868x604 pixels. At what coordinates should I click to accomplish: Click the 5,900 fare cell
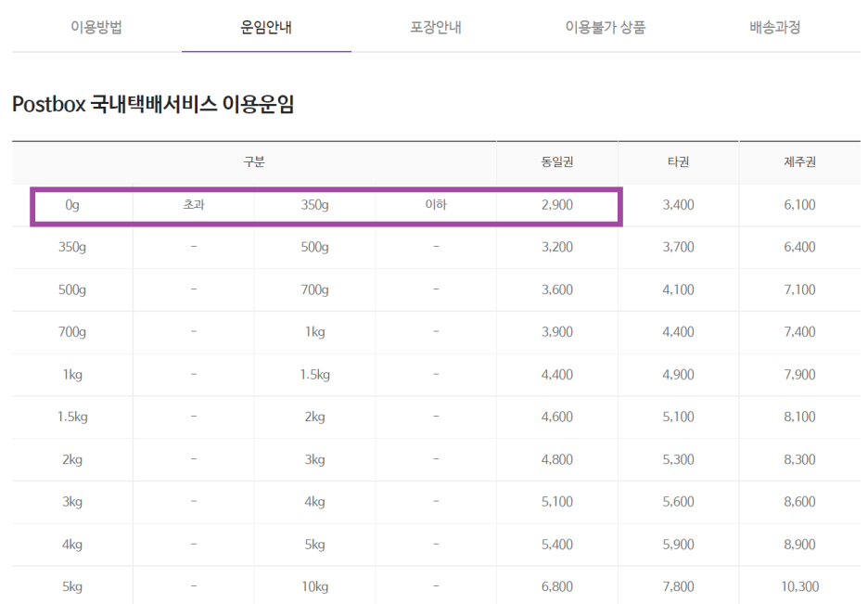pyautogui.click(x=678, y=545)
